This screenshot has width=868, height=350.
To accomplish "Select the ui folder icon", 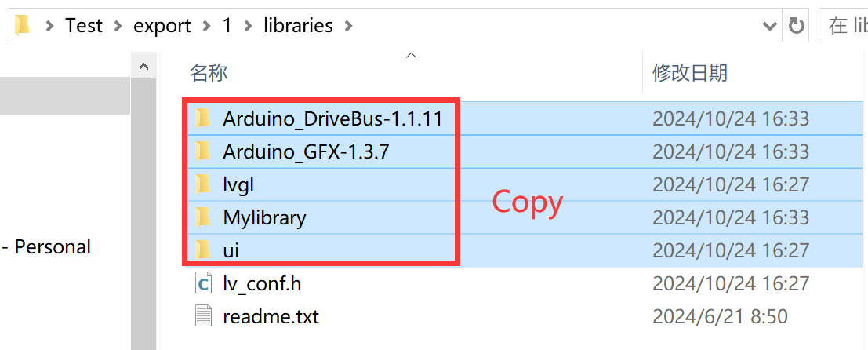I will 203,250.
